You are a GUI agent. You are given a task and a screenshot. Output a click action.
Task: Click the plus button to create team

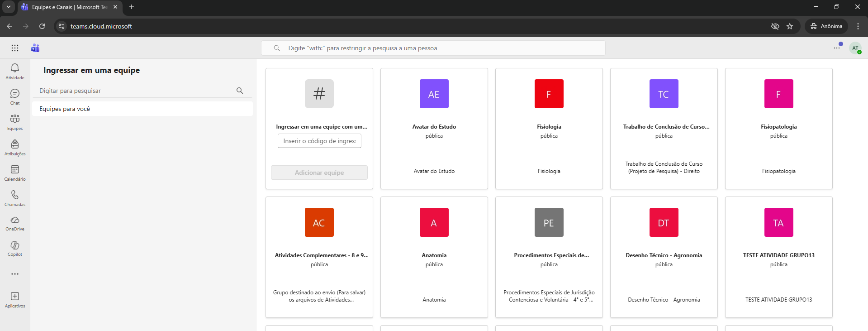(240, 70)
